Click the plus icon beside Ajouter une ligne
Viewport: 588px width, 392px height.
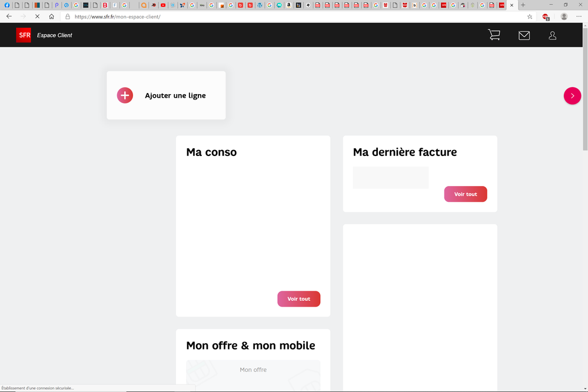click(x=125, y=95)
